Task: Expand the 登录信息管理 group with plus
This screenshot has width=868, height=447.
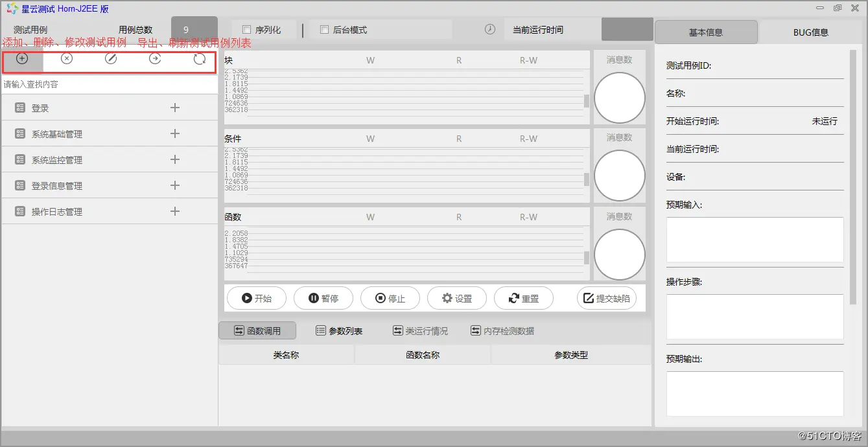Action: click(175, 185)
